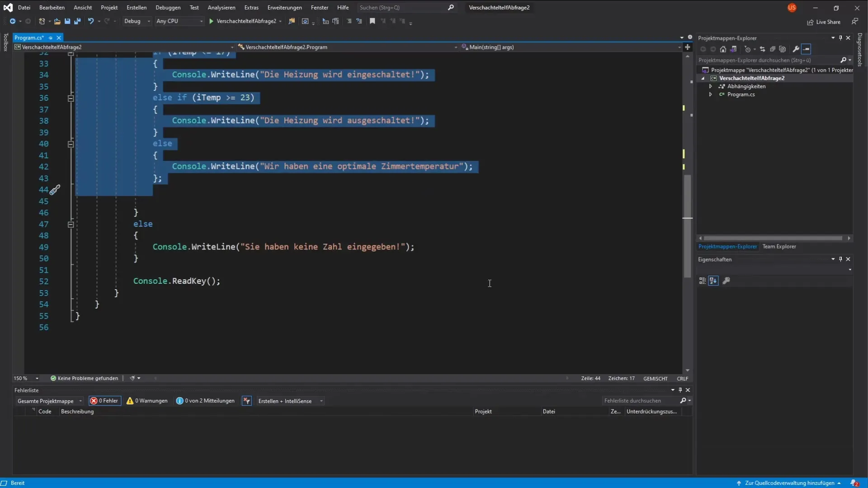
Task: Save Program.cs with the single disk icon
Action: pyautogui.click(x=67, y=21)
